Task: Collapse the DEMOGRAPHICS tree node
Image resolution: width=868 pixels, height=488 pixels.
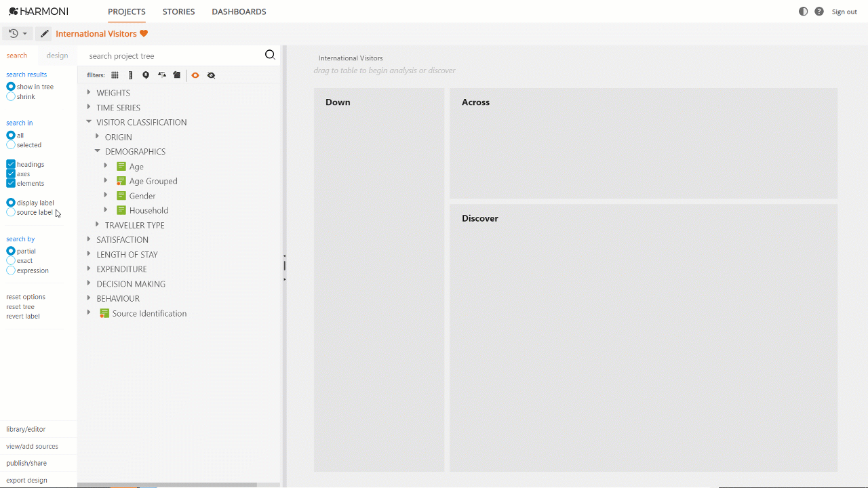Action: [98, 151]
